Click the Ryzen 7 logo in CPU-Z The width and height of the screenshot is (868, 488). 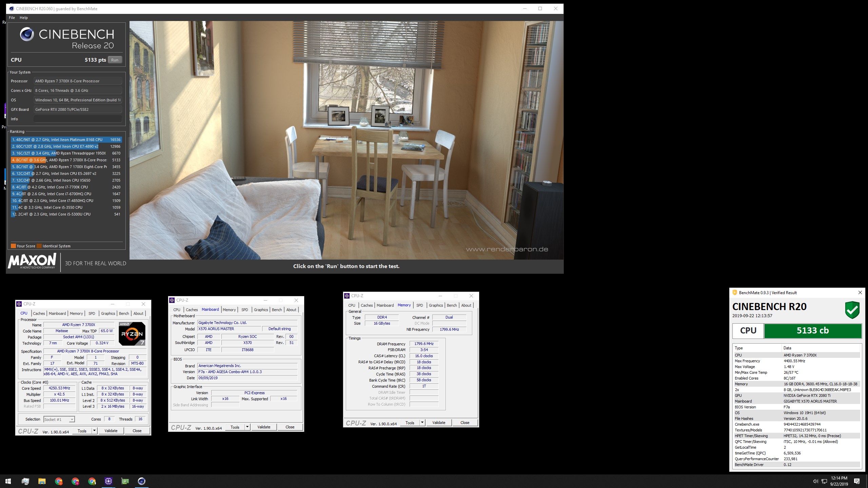(x=132, y=333)
